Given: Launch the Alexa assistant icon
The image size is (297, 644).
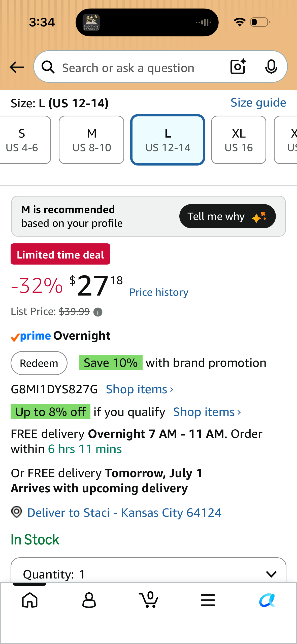Looking at the screenshot, I should (267, 600).
